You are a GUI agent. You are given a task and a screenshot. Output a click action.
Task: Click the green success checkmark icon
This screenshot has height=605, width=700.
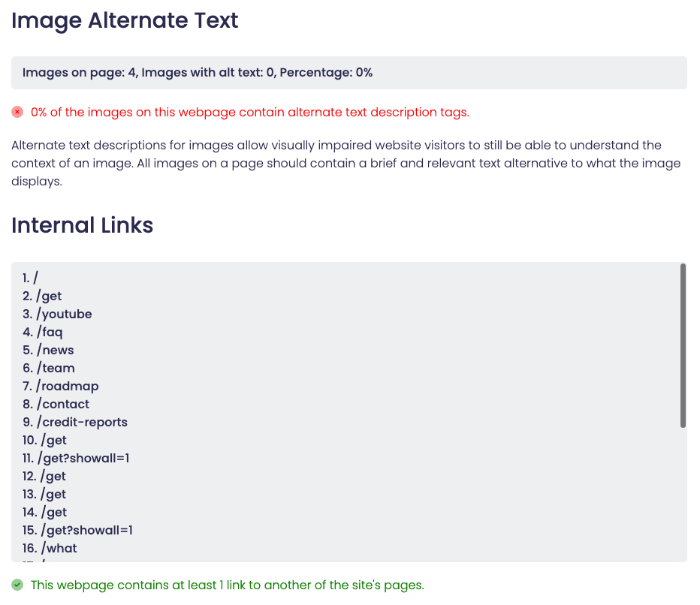17,585
